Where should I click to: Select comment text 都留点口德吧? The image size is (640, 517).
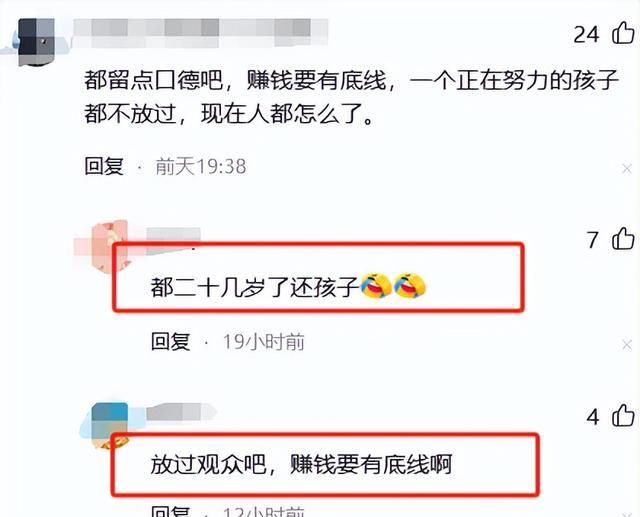pyautogui.click(x=153, y=80)
